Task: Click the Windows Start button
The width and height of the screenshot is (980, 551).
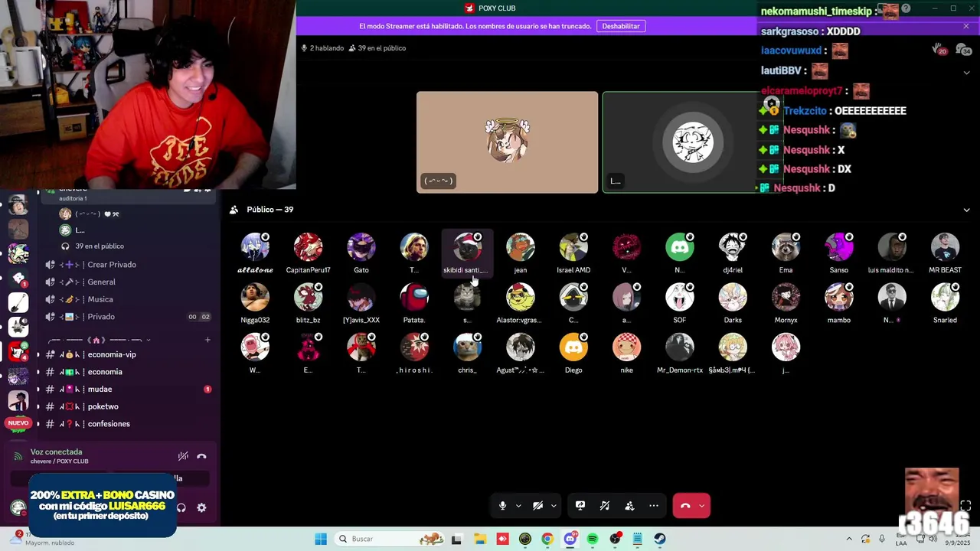Action: 321,539
